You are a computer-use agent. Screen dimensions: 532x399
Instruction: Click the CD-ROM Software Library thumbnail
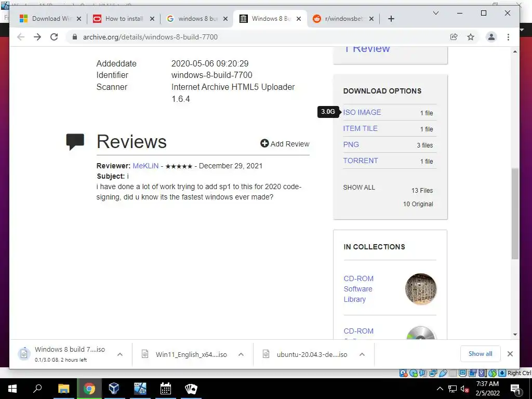pos(421,289)
